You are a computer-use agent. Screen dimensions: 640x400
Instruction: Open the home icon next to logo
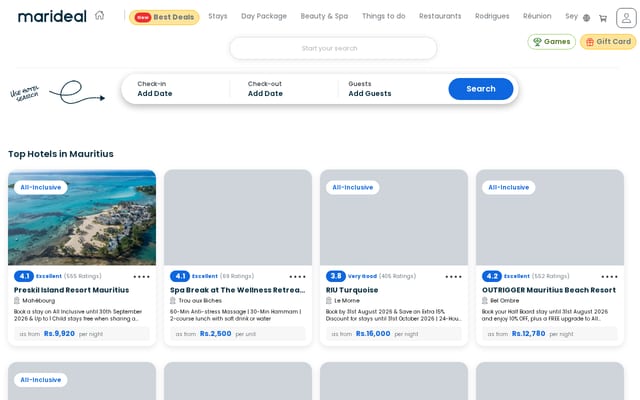click(x=100, y=16)
